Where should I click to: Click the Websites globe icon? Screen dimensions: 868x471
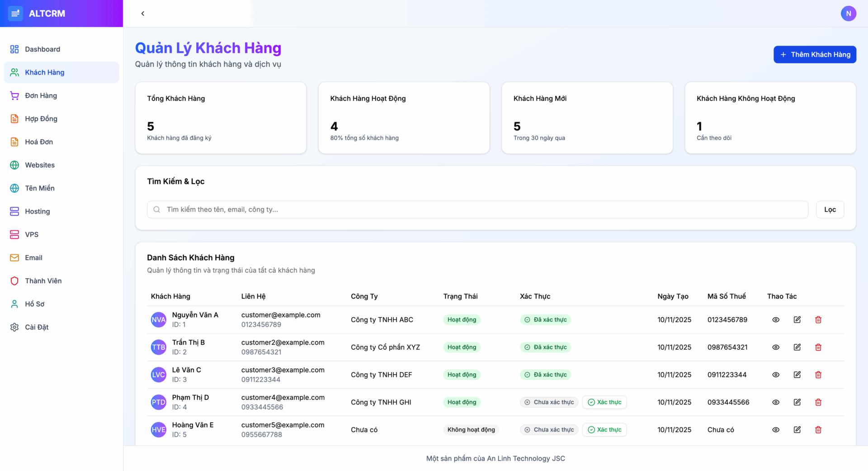[x=14, y=165]
